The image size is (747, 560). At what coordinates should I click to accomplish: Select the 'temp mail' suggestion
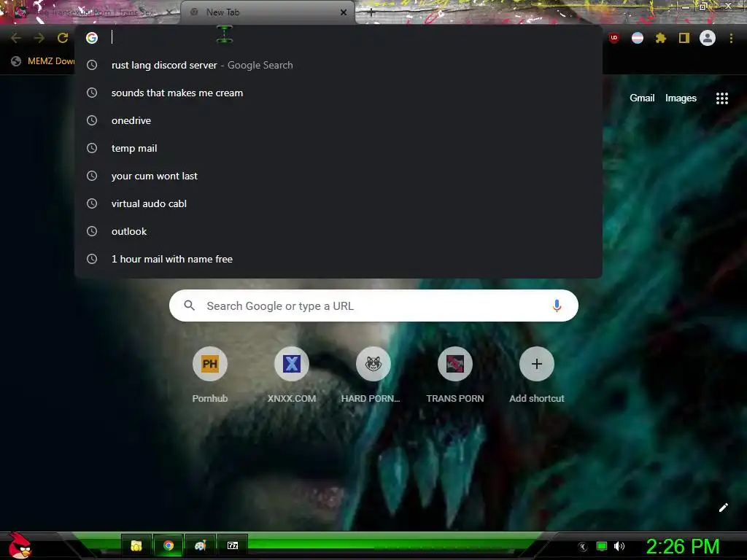pyautogui.click(x=338, y=148)
